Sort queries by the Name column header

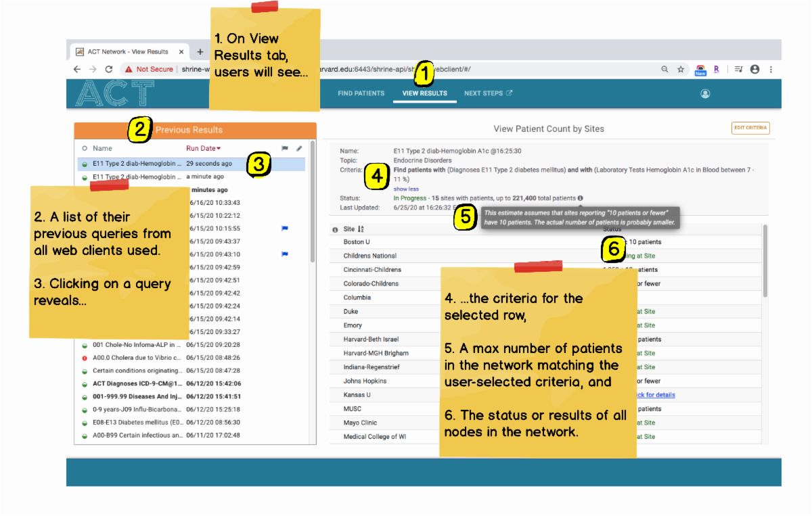point(102,148)
